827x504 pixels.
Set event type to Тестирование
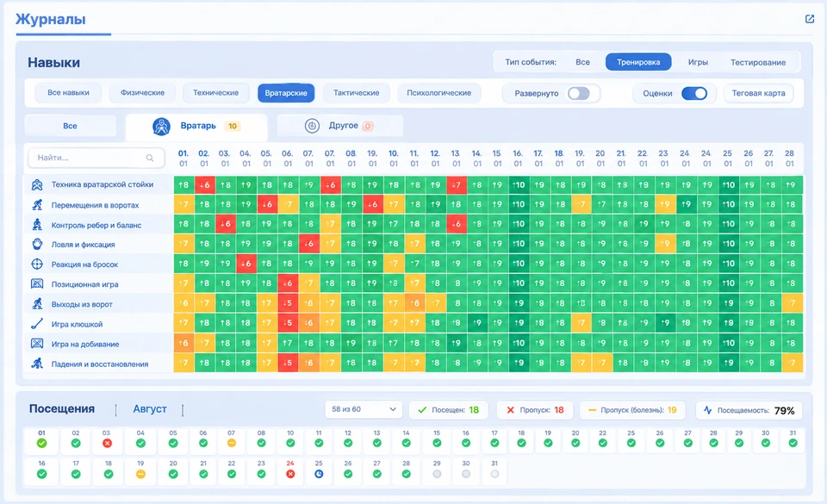pyautogui.click(x=758, y=62)
